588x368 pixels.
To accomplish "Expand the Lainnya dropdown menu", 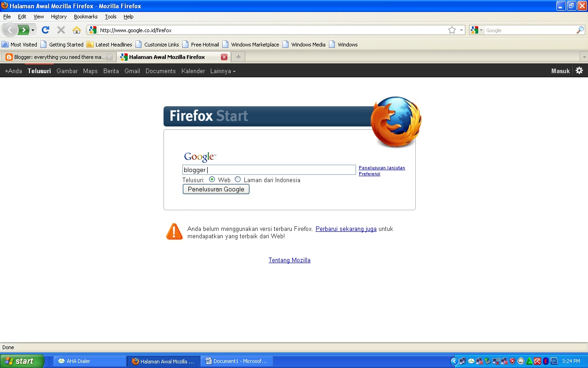I will (223, 71).
